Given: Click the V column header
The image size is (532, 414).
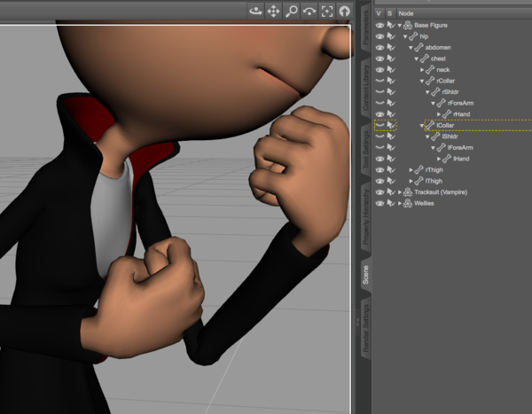Looking at the screenshot, I should tap(379, 13).
